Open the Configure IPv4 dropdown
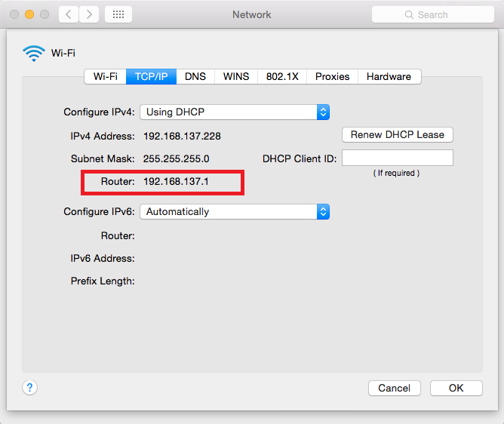The height and width of the screenshot is (424, 504). (235, 112)
